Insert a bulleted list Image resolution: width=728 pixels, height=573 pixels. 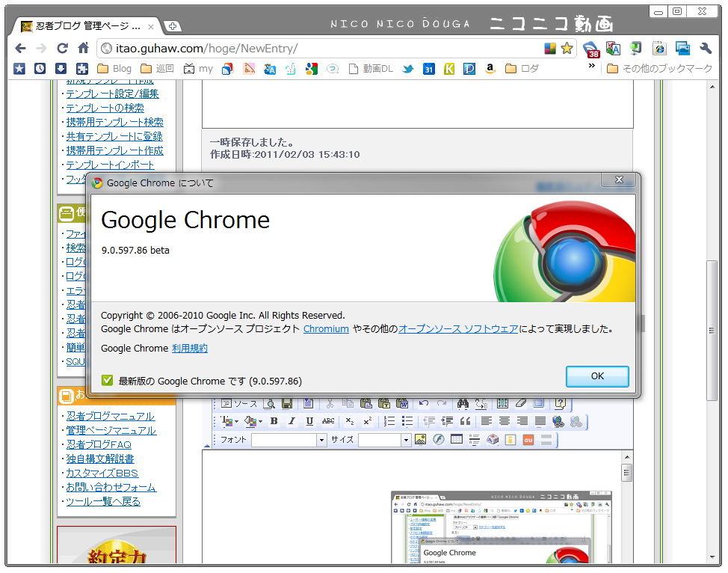[x=407, y=421]
